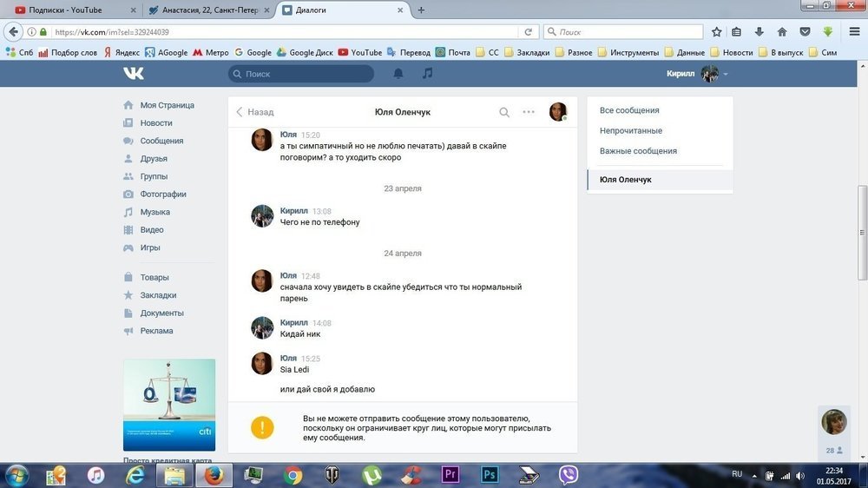The height and width of the screenshot is (488, 868).
Task: Open Firefox hamburger menu
Action: 854,32
